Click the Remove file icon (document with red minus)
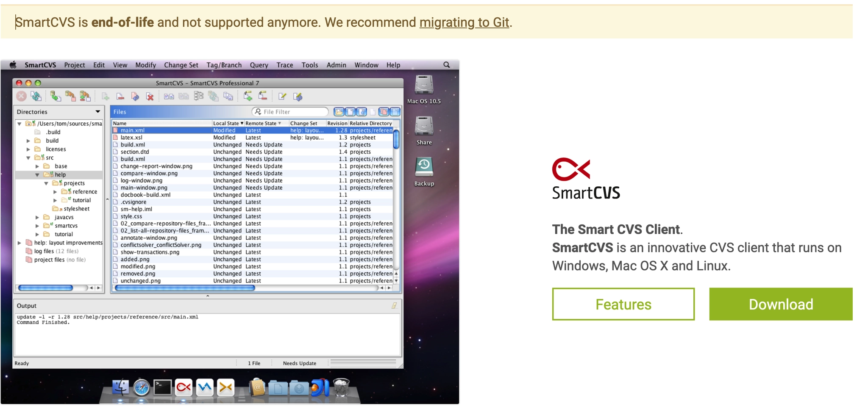 120,97
